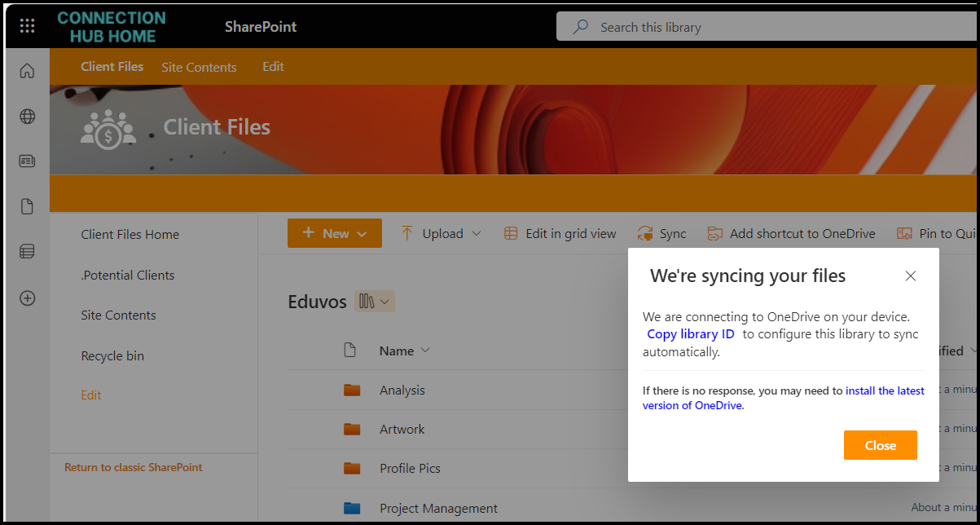Click the Sync toolbar button
The width and height of the screenshot is (980, 525).
click(x=661, y=234)
